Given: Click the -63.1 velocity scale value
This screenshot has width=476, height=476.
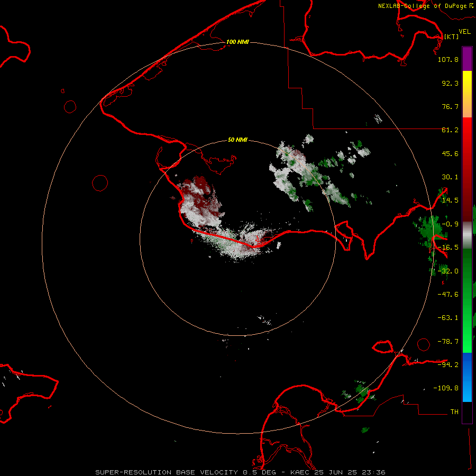Looking at the screenshot, I should (x=448, y=318).
